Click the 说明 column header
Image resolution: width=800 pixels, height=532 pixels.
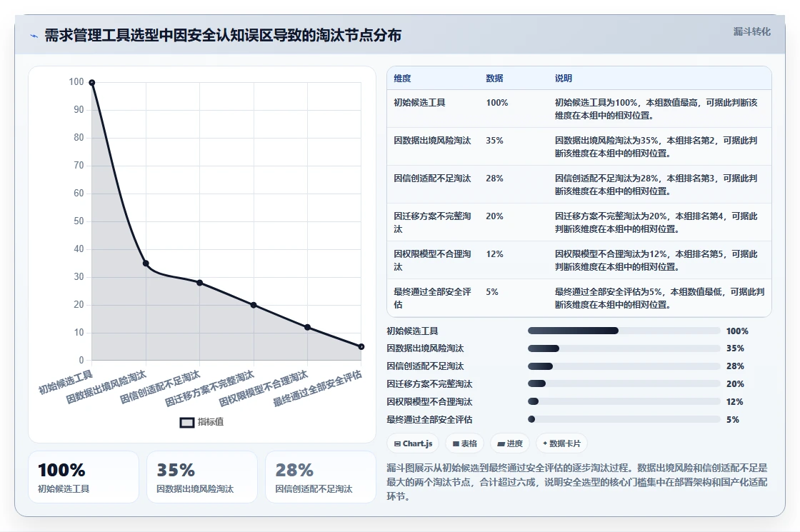point(564,78)
